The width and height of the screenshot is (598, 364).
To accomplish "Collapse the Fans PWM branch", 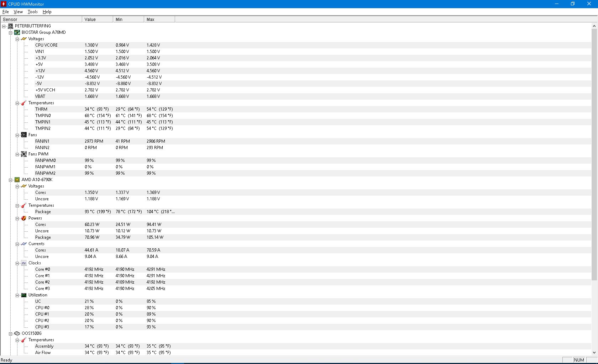I will (x=17, y=154).
